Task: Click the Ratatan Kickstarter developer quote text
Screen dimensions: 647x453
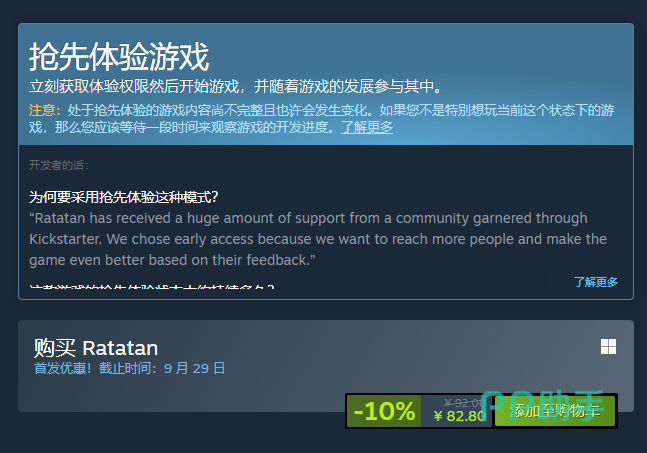Action: coord(318,239)
